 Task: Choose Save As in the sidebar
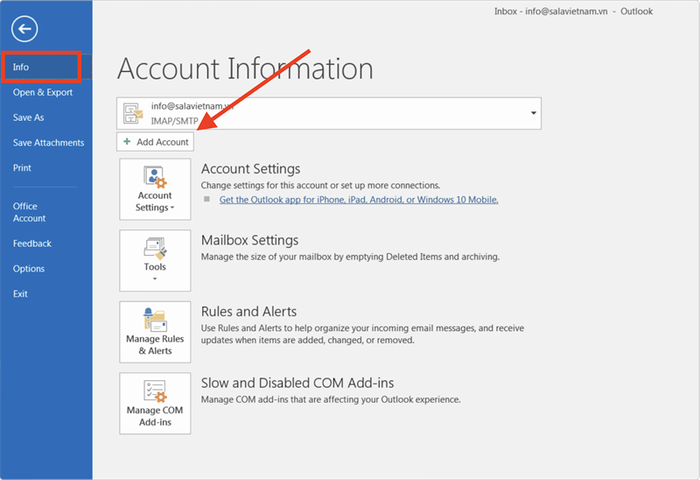point(29,117)
